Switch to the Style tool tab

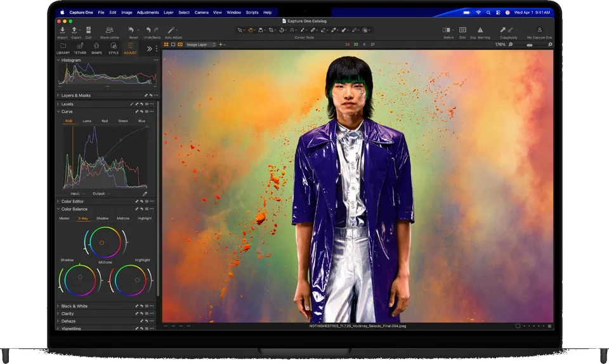[114, 48]
